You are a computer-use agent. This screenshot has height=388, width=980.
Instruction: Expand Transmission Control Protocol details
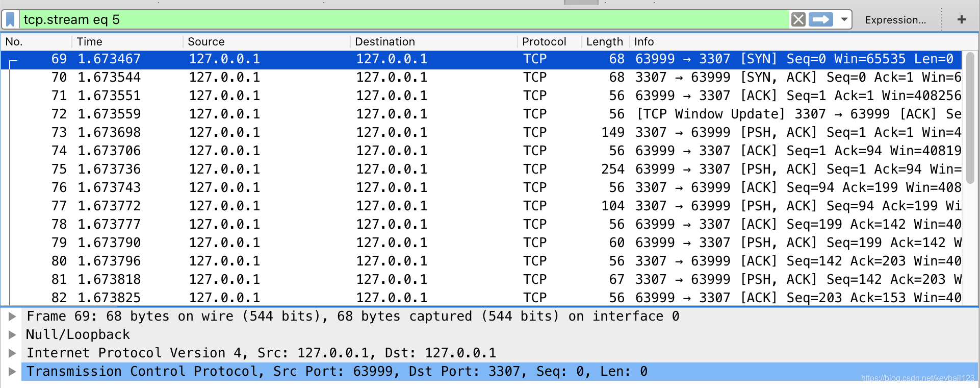pyautogui.click(x=12, y=372)
